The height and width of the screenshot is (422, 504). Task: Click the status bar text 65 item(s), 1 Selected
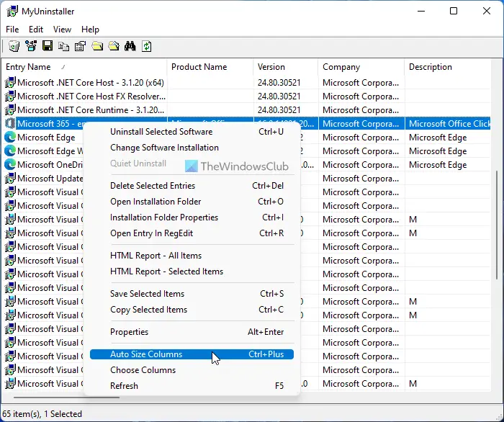coord(42,413)
